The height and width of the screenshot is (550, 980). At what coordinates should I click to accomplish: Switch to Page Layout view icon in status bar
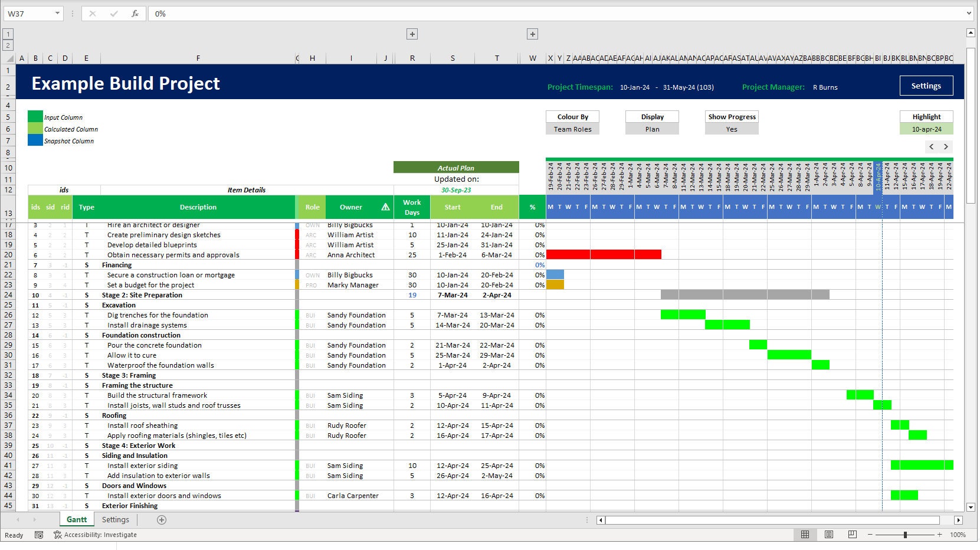[x=828, y=535]
